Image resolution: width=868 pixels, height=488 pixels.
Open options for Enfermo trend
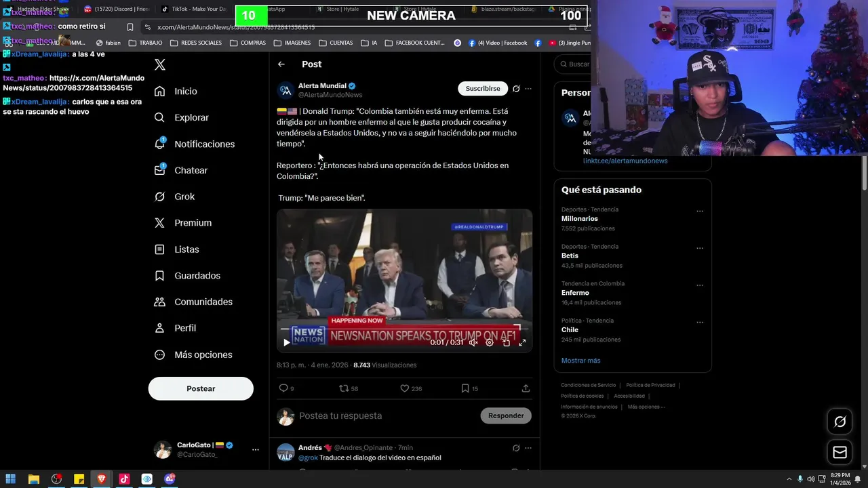point(700,285)
